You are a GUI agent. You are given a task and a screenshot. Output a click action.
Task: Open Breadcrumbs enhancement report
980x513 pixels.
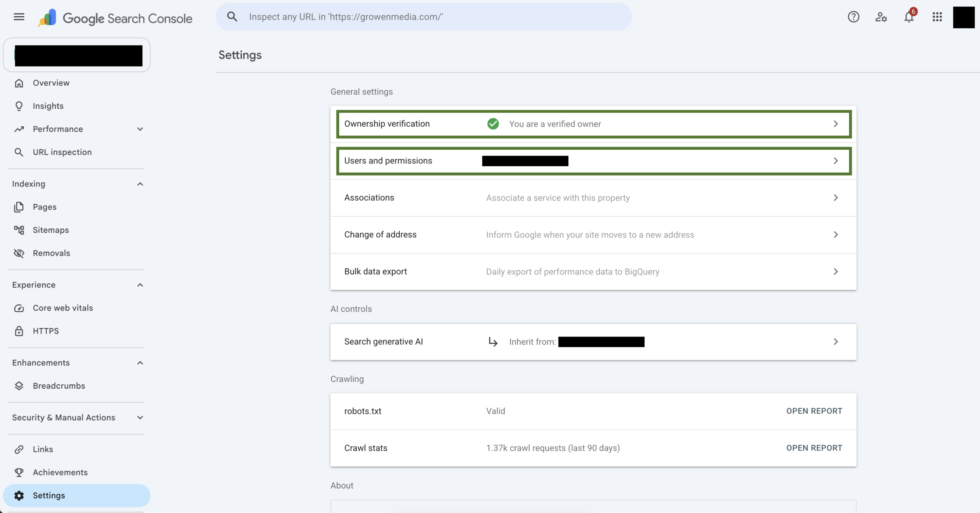point(59,386)
